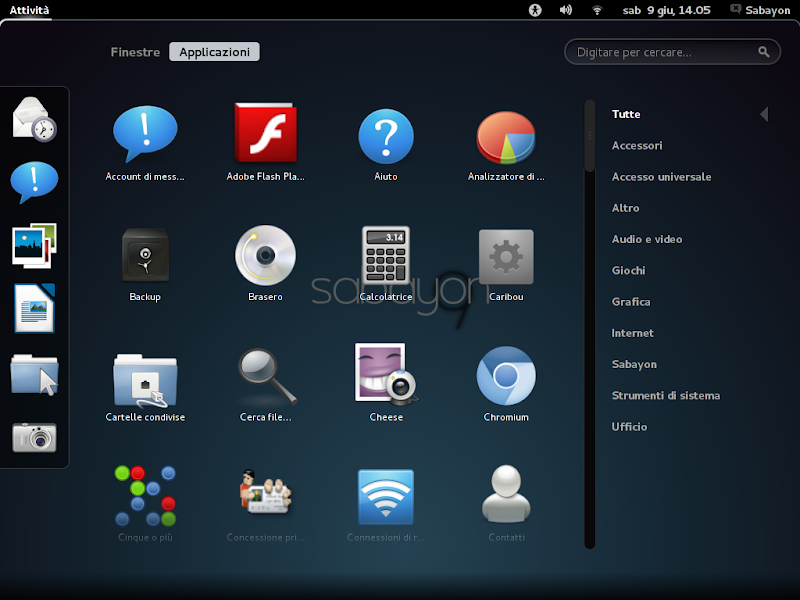Show Audio e video applications

[x=647, y=239]
